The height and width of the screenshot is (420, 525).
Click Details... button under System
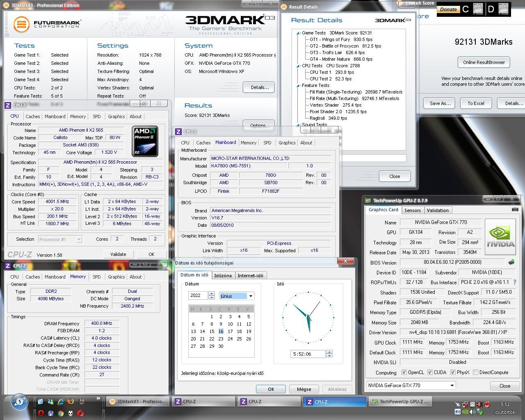[259, 87]
